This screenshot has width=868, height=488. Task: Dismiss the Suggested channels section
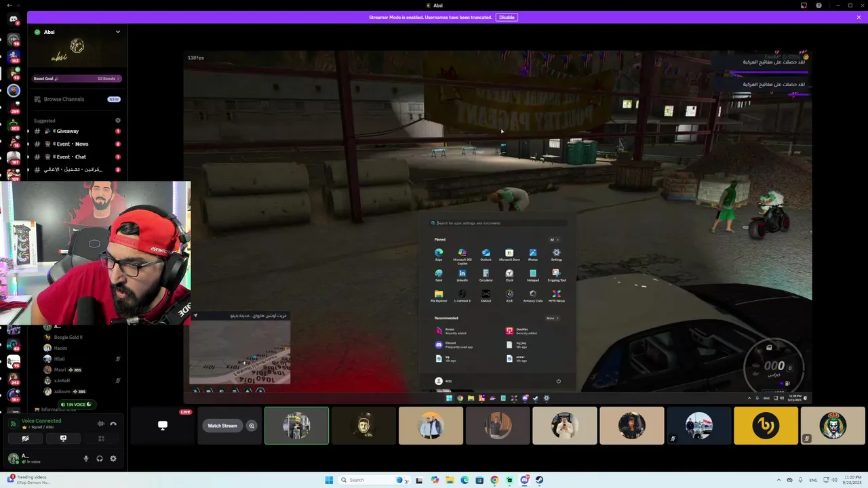118,120
